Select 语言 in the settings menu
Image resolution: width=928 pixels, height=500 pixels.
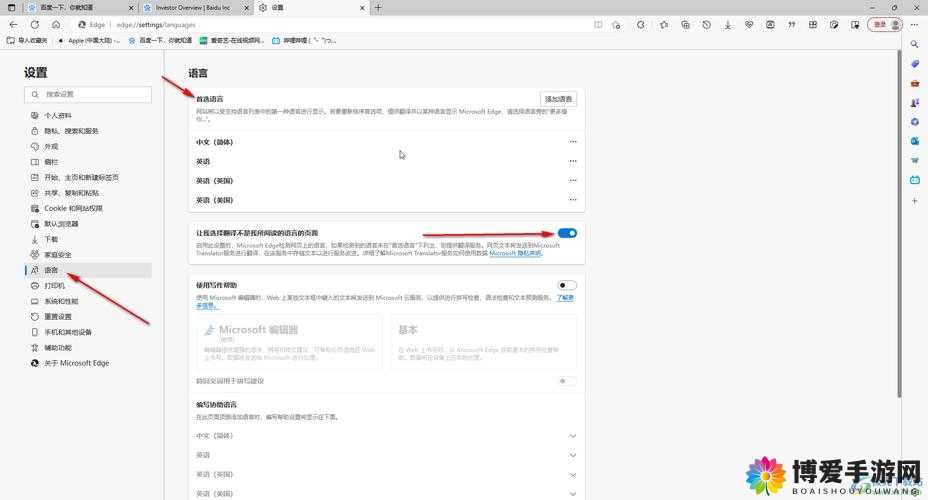point(88,270)
